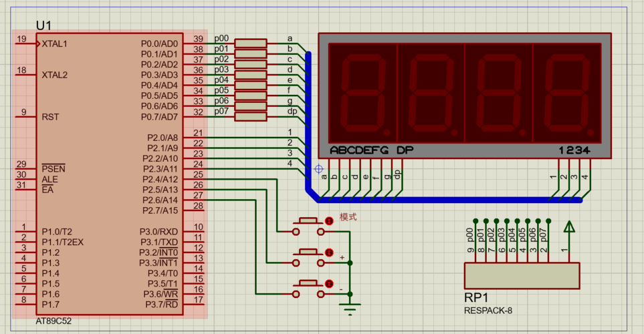This screenshot has width=644, height=334.
Task: Click the XTAL1 pin 19 line
Action: point(24,44)
